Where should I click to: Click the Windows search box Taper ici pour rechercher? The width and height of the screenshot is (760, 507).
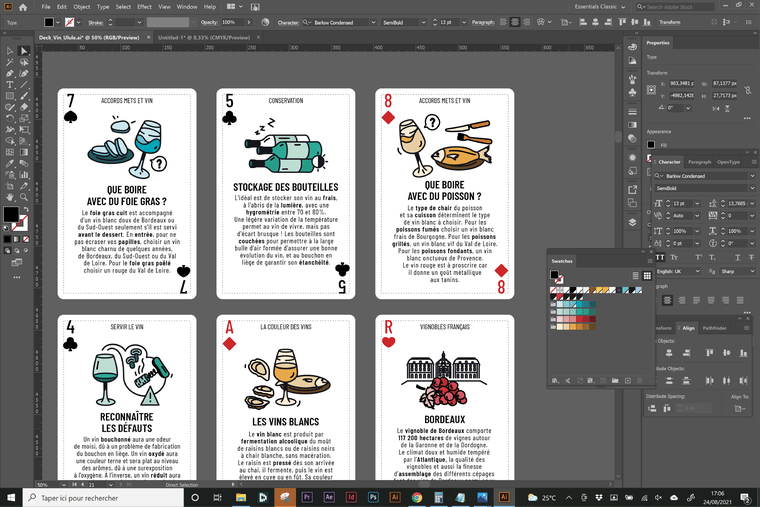103,498
